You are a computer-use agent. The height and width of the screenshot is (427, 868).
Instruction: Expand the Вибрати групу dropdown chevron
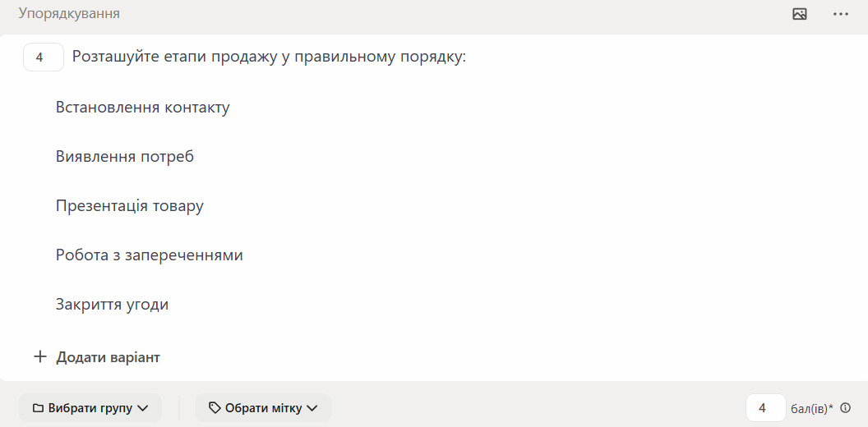[x=143, y=408]
